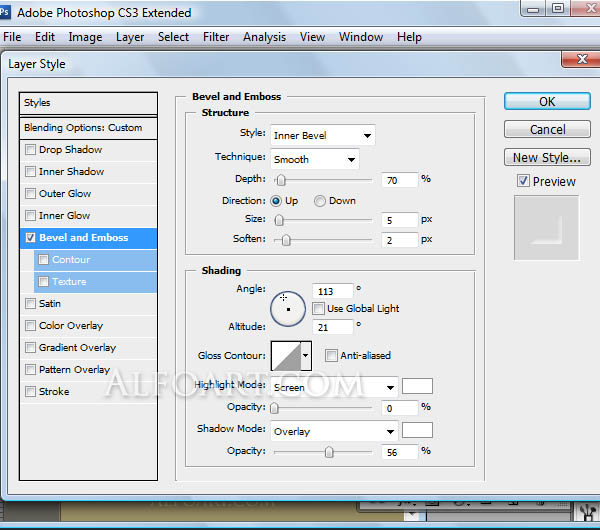Click the Soften value field showing 2
This screenshot has width=600, height=530.
pos(399,240)
